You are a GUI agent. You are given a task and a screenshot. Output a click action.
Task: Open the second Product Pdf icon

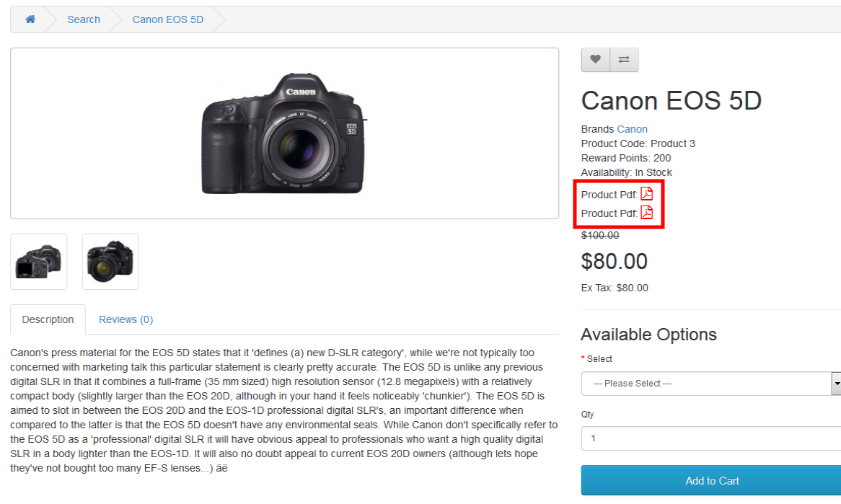tap(647, 212)
